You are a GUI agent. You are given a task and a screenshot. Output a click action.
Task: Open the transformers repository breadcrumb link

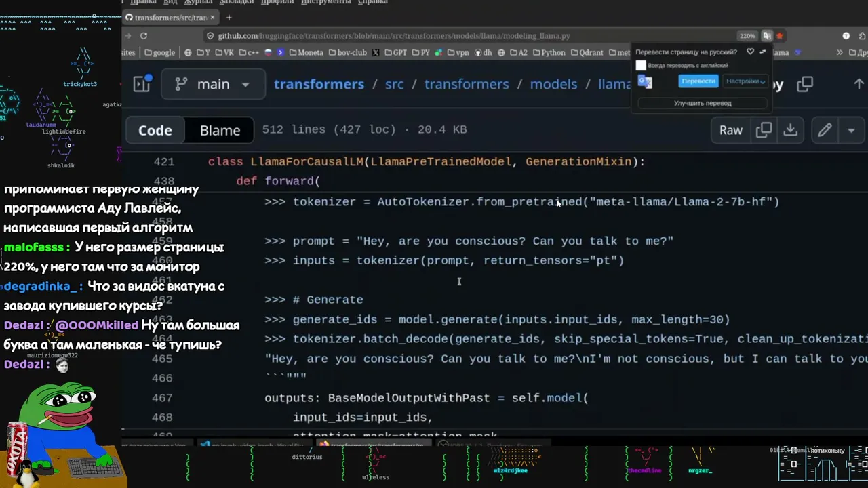click(319, 84)
